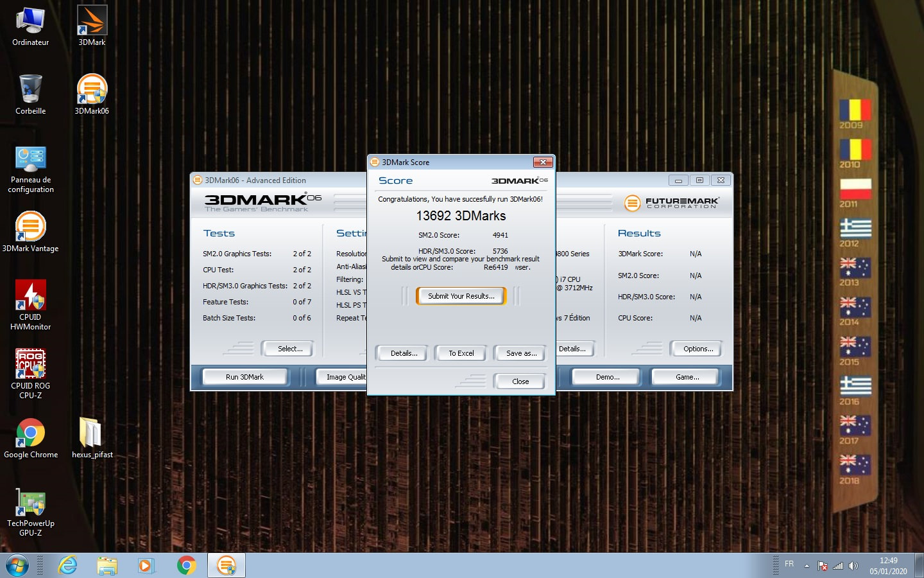The width and height of the screenshot is (924, 578).
Task: Click the 'Results' section heading
Action: click(639, 233)
